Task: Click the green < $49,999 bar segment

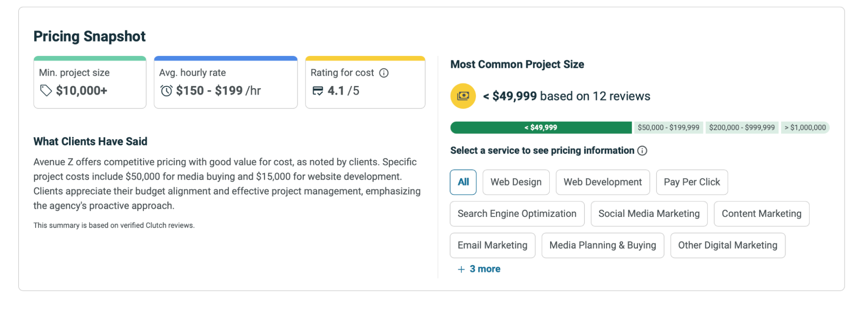Action: click(541, 128)
